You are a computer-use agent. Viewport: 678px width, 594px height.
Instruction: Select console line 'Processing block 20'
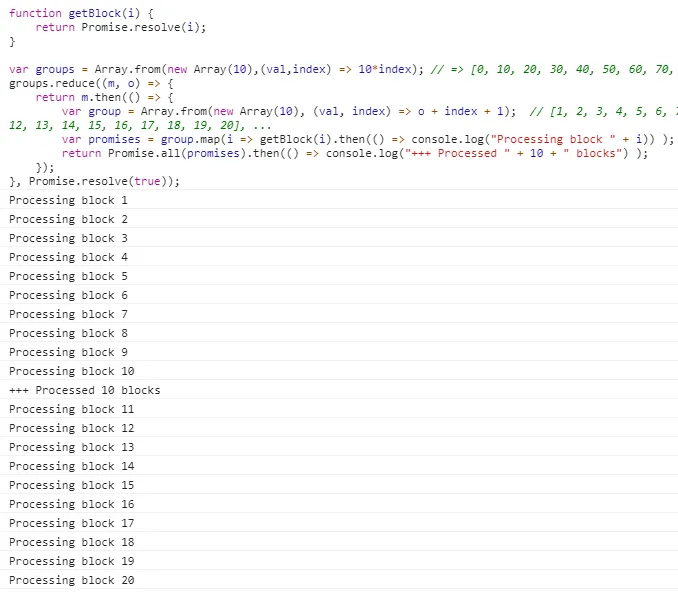(x=339, y=580)
